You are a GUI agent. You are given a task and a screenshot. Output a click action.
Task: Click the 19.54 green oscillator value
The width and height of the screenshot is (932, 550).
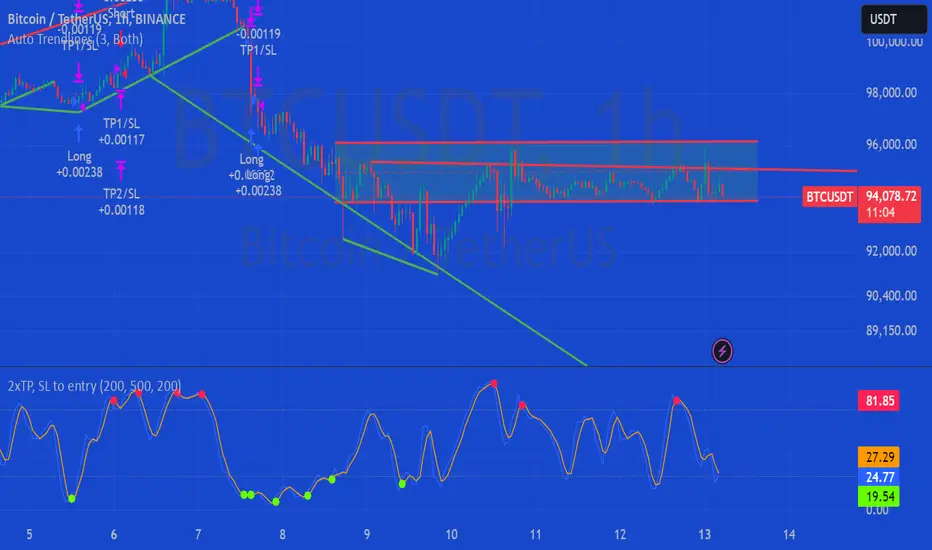pos(879,496)
